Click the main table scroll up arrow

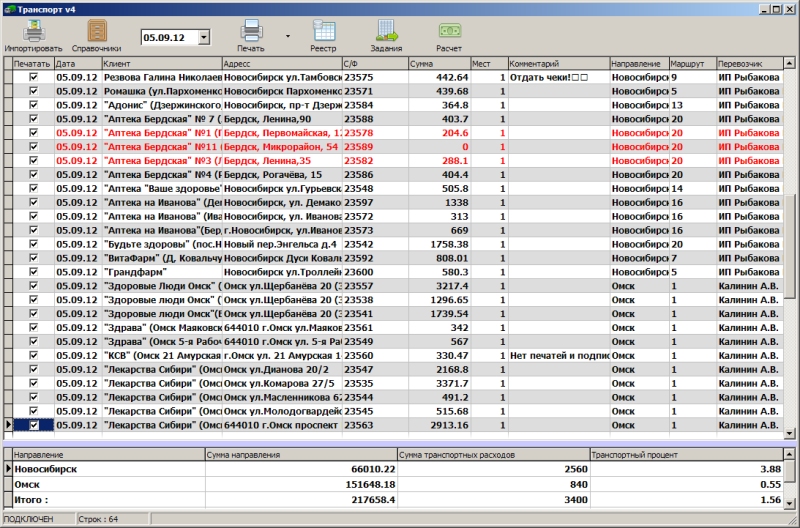tap(789, 63)
